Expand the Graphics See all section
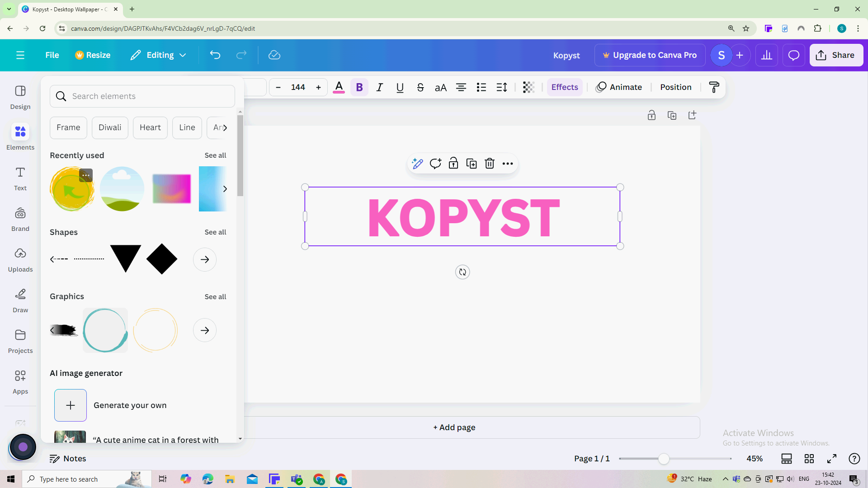The image size is (868, 488). tap(215, 296)
